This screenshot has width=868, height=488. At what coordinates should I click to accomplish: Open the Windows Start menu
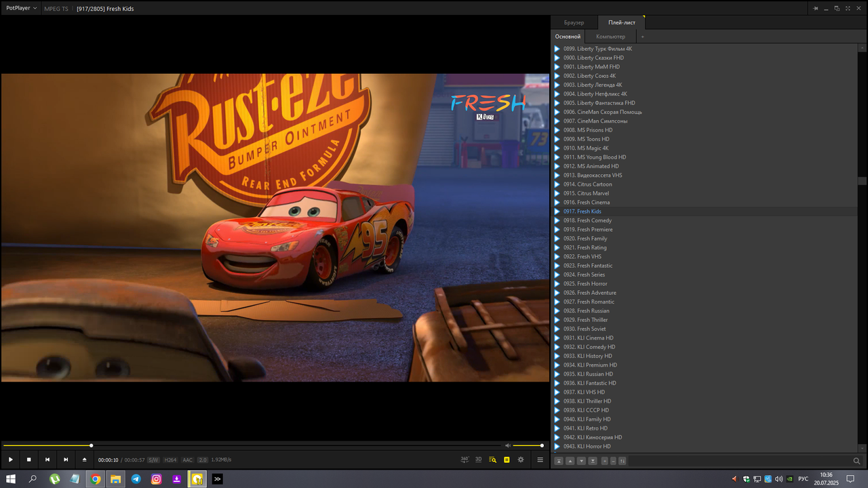point(11,479)
